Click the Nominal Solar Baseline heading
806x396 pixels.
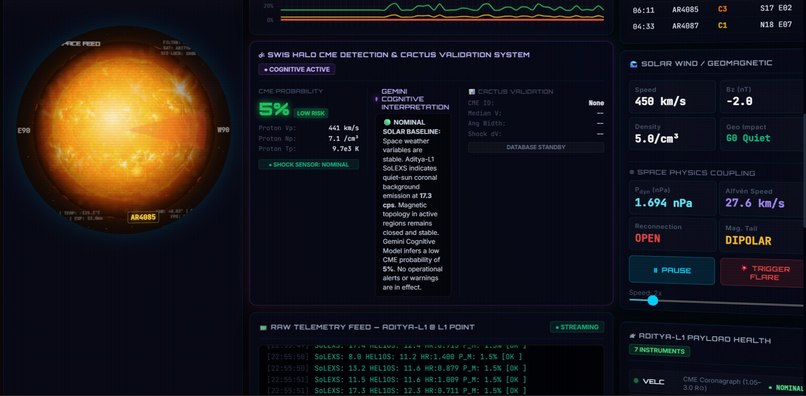[412, 127]
